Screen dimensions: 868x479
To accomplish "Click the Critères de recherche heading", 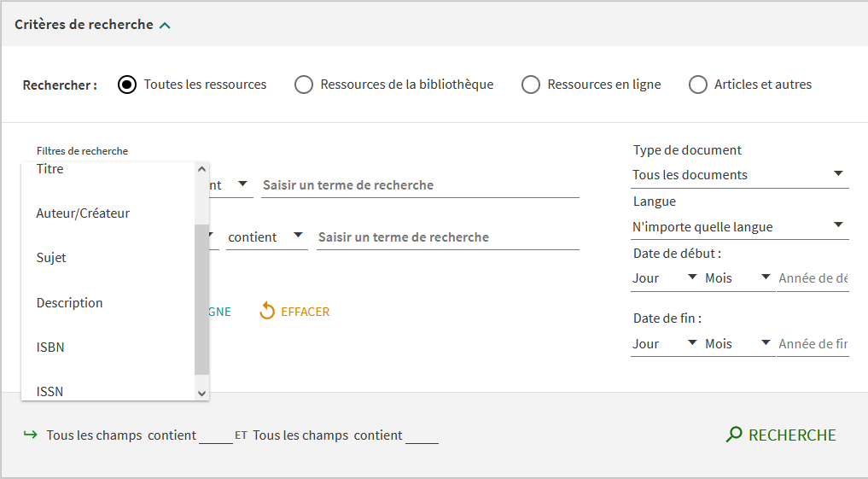I will 84,25.
